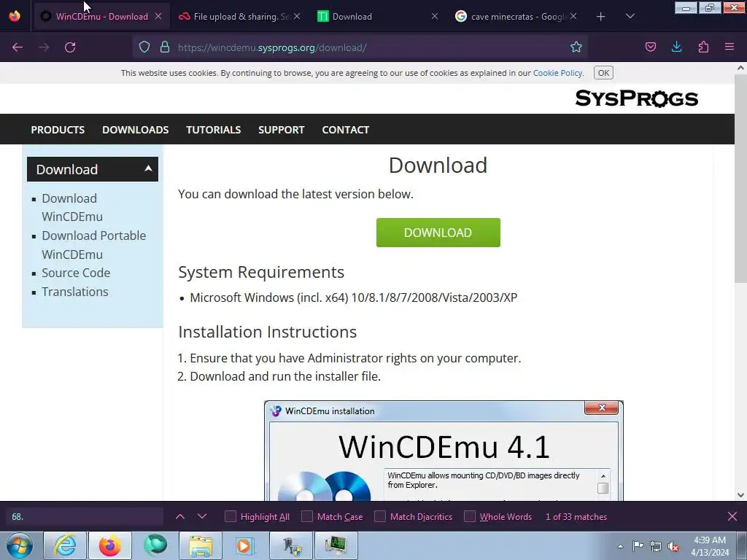The width and height of the screenshot is (747, 560).
Task: Click the WinCDEmu installation screenshot image
Action: pyautogui.click(x=444, y=451)
